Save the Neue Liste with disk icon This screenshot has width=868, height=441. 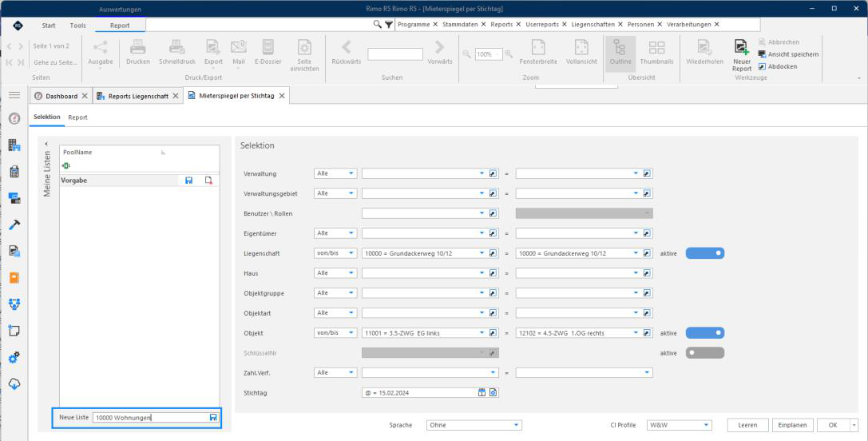click(213, 418)
